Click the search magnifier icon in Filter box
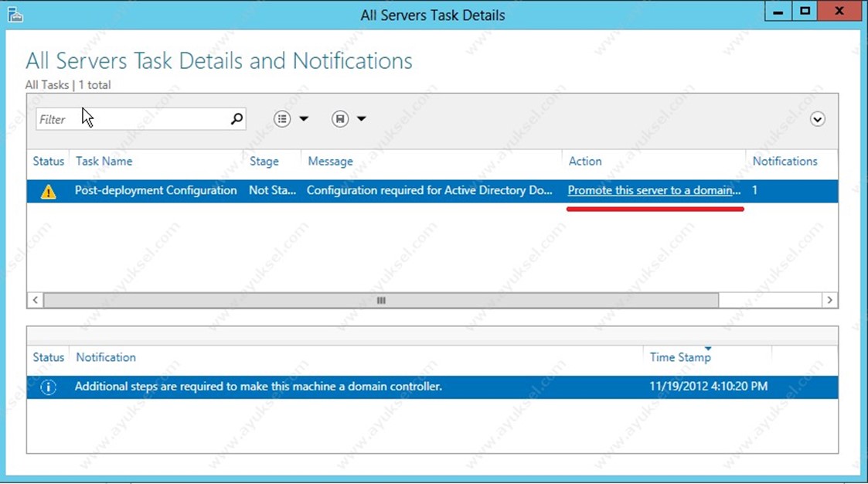868x484 pixels. tap(237, 118)
